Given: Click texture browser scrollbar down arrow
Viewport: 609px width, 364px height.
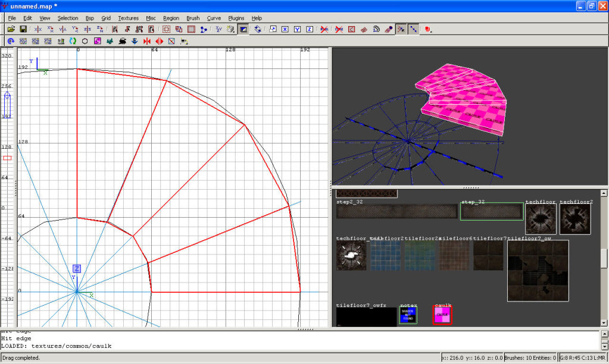Looking at the screenshot, I should point(604,322).
